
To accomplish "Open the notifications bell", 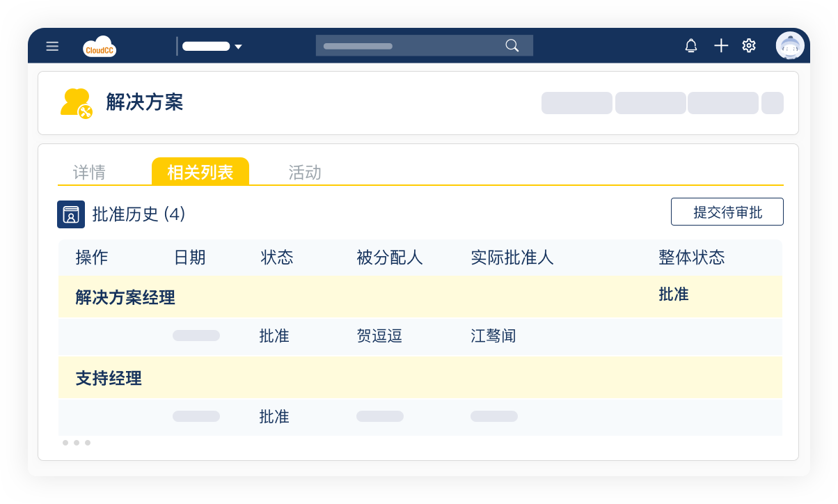I will [x=691, y=46].
